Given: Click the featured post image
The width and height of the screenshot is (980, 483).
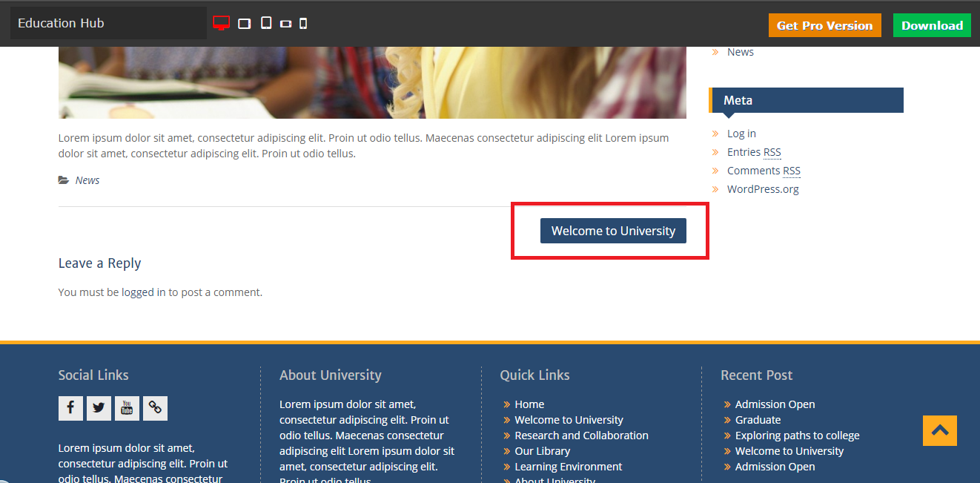Looking at the screenshot, I should click(372, 82).
